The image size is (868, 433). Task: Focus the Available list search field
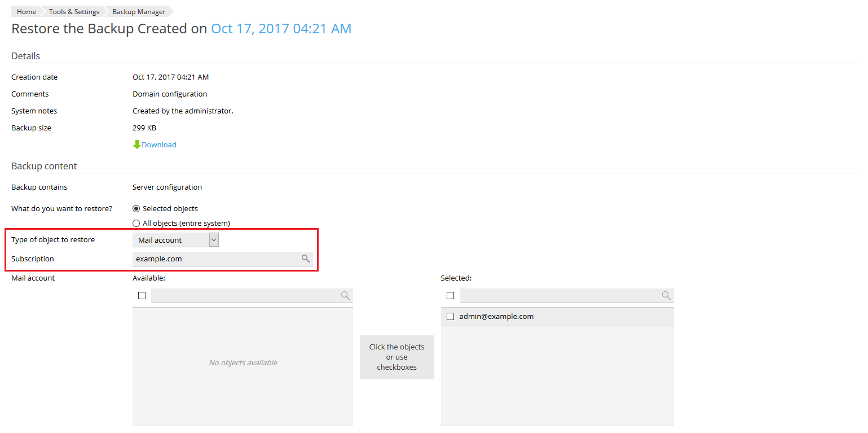tap(245, 296)
